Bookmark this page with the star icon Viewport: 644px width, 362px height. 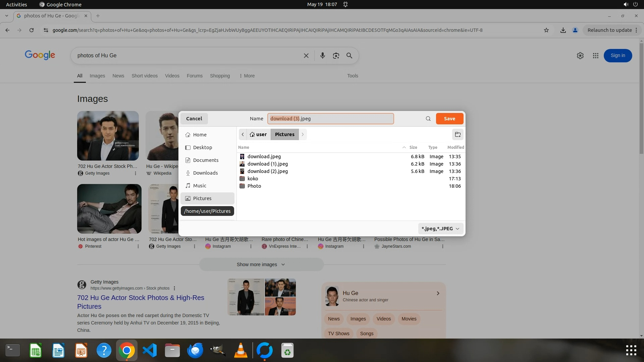pyautogui.click(x=546, y=30)
